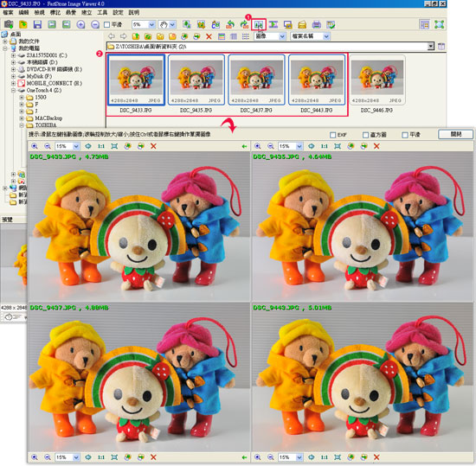Viewport: 476px width, 466px height.
Task: Select the 150G folder in the tree
Action: click(41, 98)
